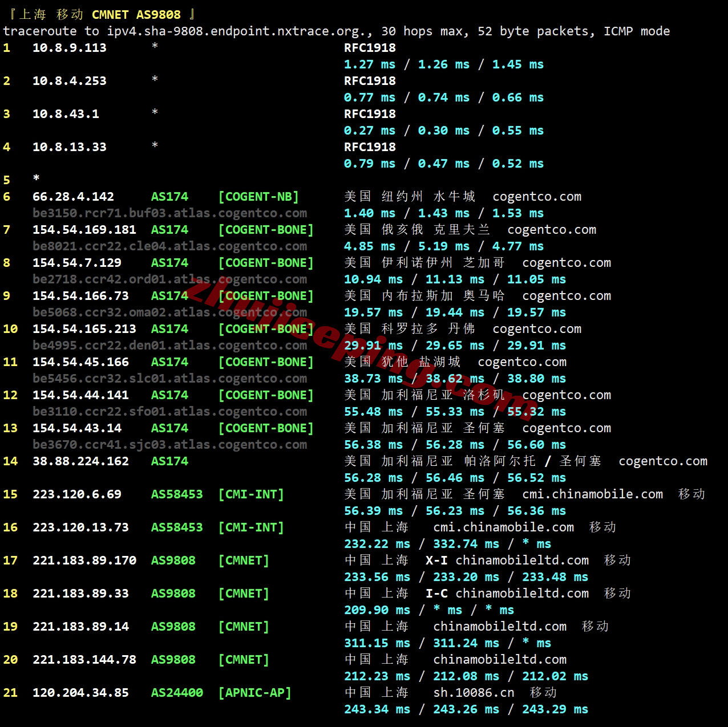Click IP address 10.8.4.253
This screenshot has height=727, width=728.
(x=70, y=81)
